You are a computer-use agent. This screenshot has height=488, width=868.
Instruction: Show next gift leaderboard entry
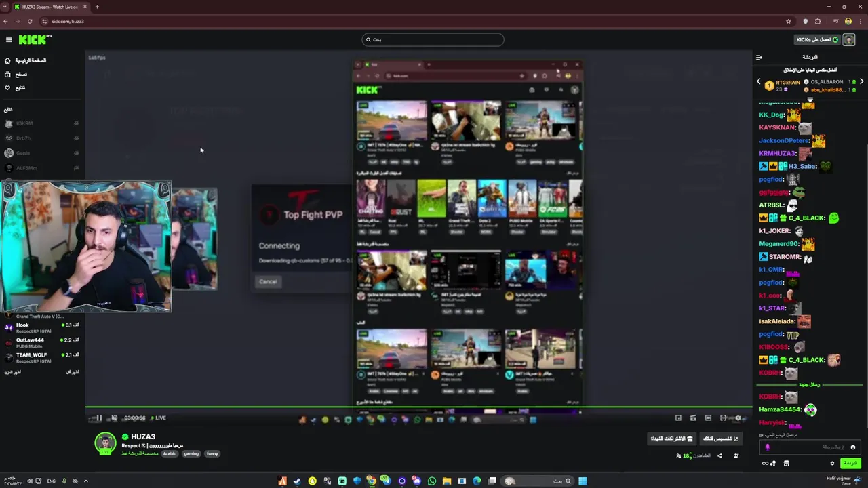(861, 81)
